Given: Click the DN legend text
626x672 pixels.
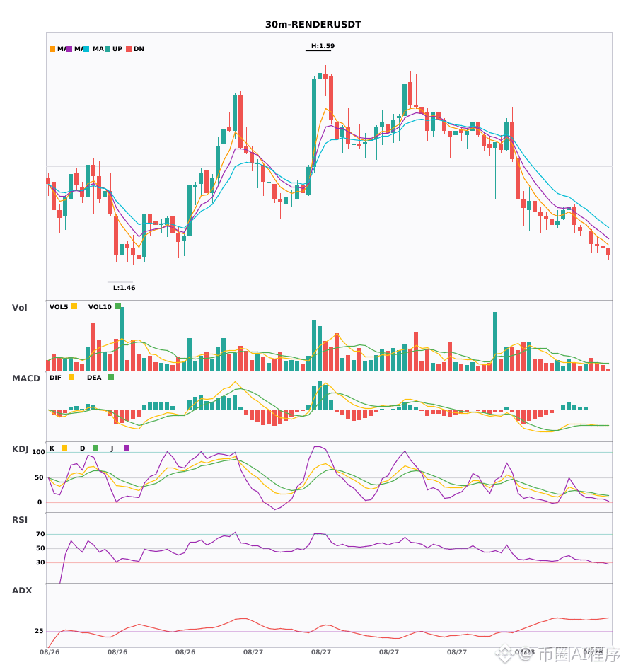Looking at the screenshot, I should click(139, 49).
